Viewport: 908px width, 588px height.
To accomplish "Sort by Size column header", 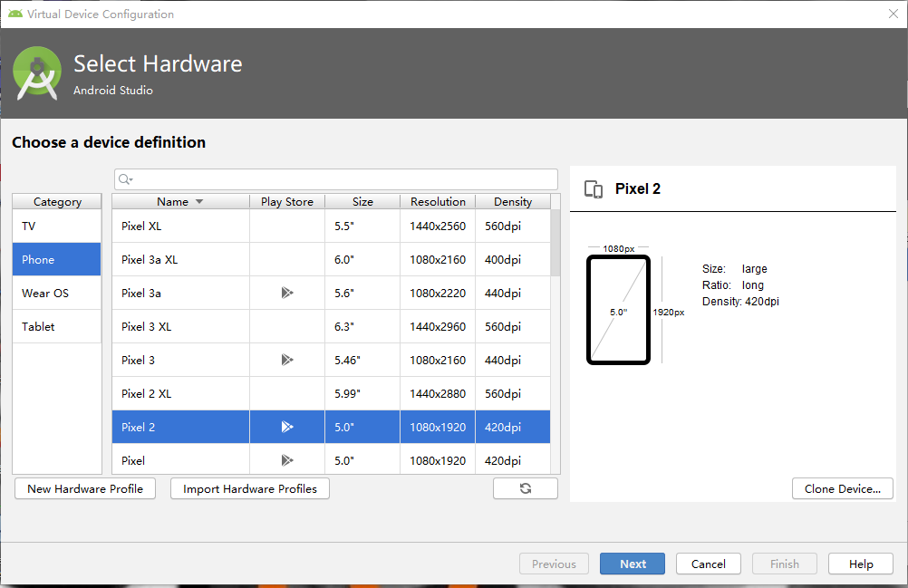I will click(x=362, y=201).
